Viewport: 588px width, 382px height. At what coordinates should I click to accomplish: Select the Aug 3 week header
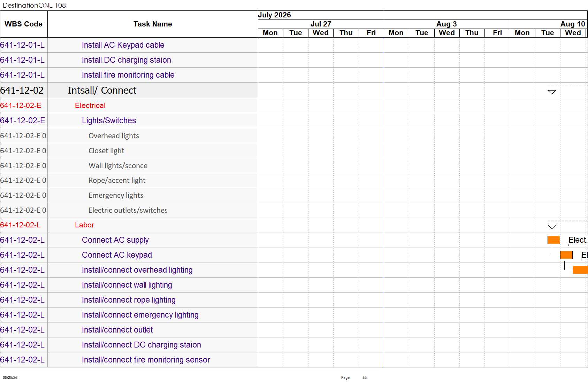click(x=447, y=24)
